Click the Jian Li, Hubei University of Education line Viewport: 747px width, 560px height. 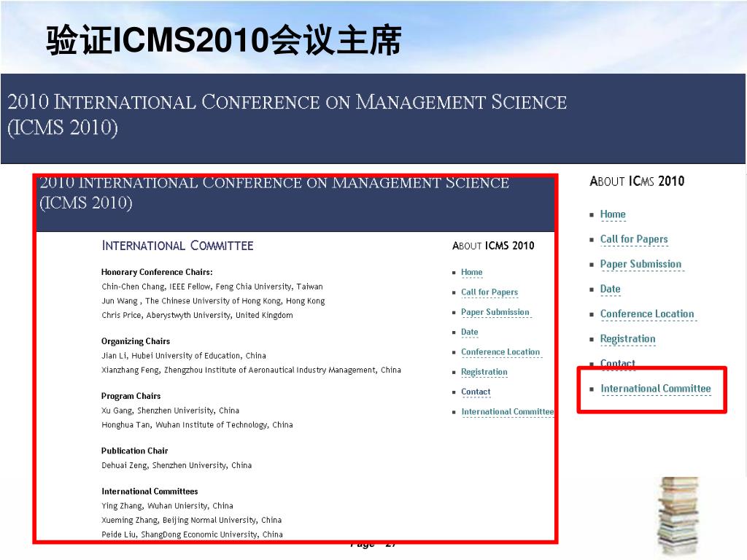184,356
